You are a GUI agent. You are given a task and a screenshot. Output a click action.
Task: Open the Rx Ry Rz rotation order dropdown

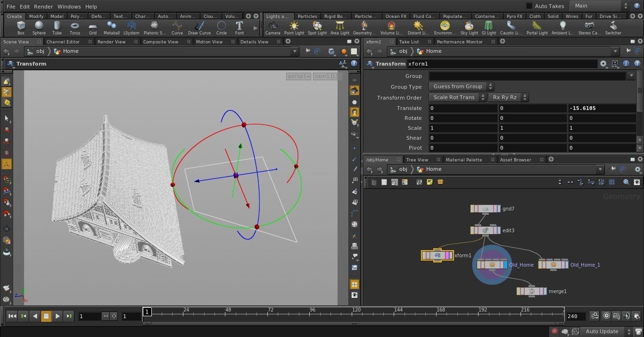[508, 97]
